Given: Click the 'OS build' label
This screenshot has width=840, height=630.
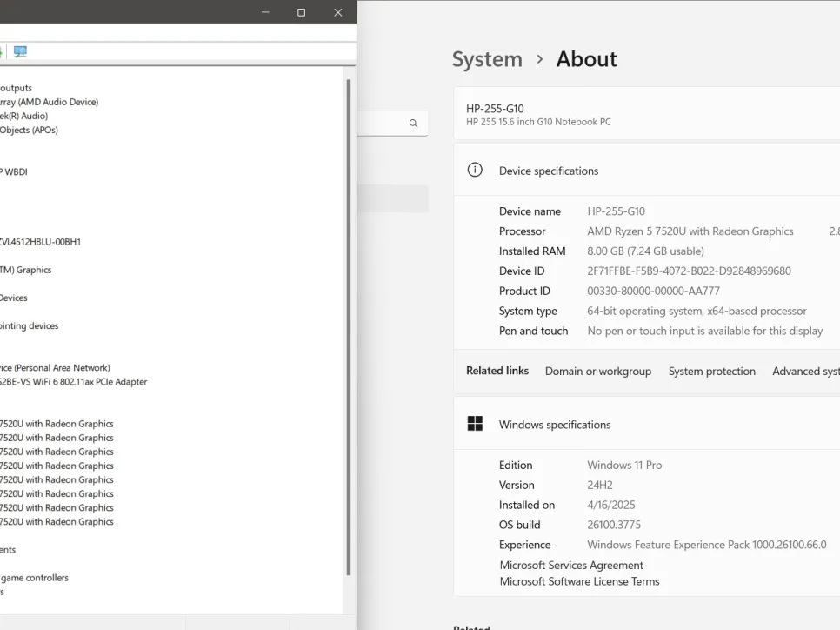Looking at the screenshot, I should tap(520, 525).
